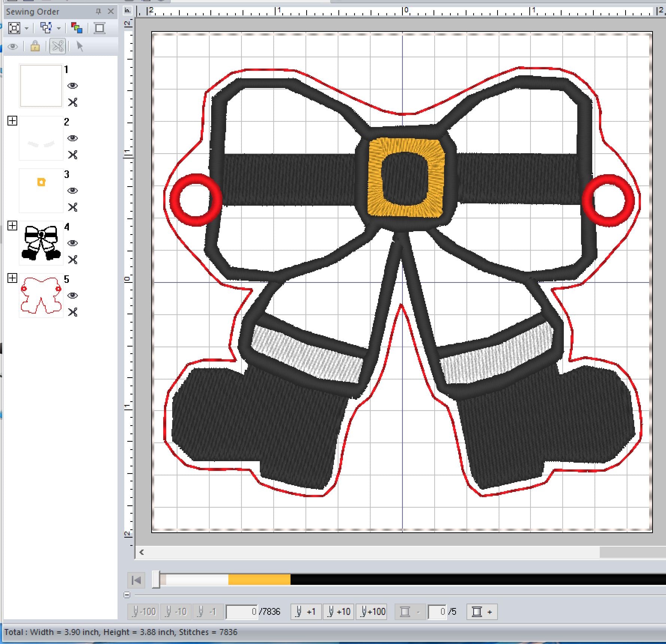Click the scissors trim toolbar icon

coord(58,46)
